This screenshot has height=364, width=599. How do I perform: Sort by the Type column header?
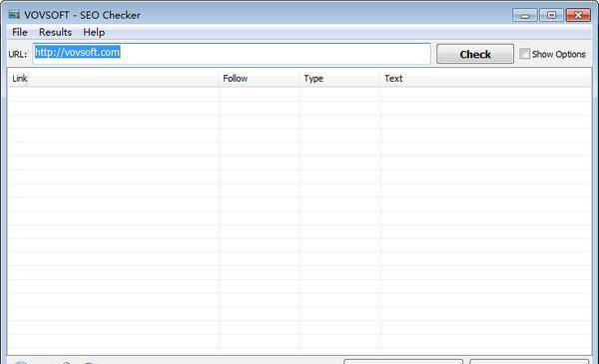coord(340,79)
